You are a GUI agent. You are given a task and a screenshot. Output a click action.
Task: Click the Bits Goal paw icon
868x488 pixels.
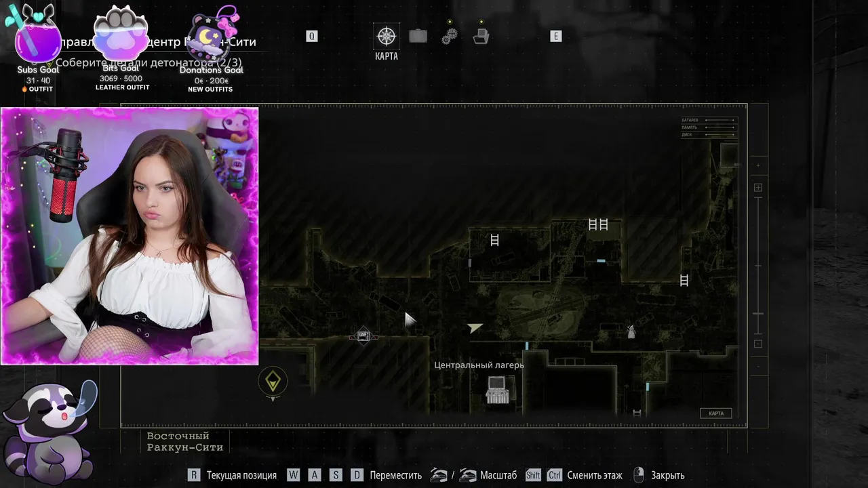point(121,33)
